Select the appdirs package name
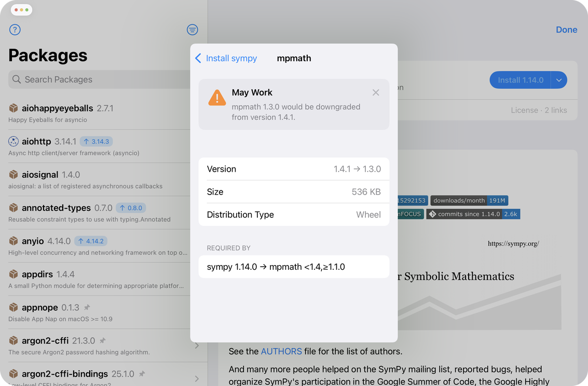The image size is (588, 386). coord(37,274)
